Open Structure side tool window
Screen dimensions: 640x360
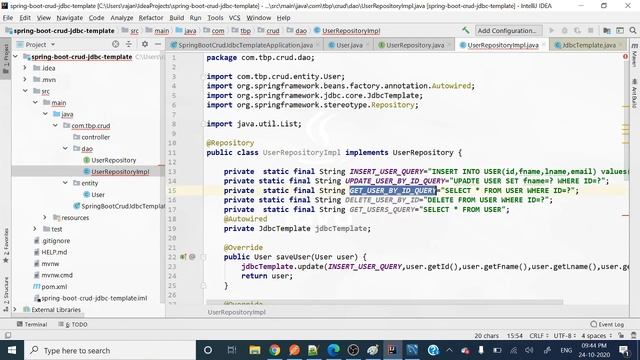[x=6, y=294]
